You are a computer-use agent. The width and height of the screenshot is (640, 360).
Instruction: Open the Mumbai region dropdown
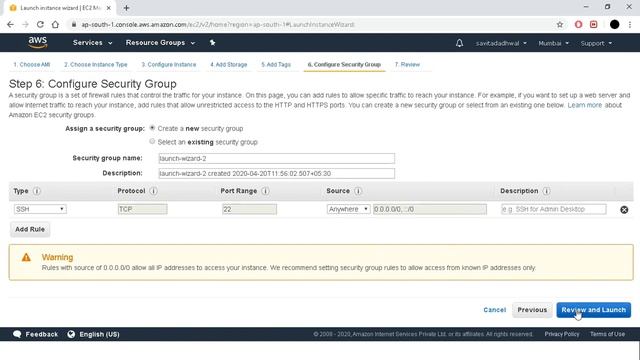click(553, 43)
